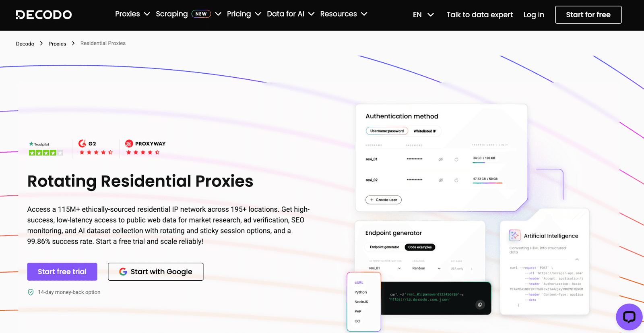Viewport: 644px width, 333px height.
Task: Select Whitelisted IP authentication method
Action: tap(425, 131)
